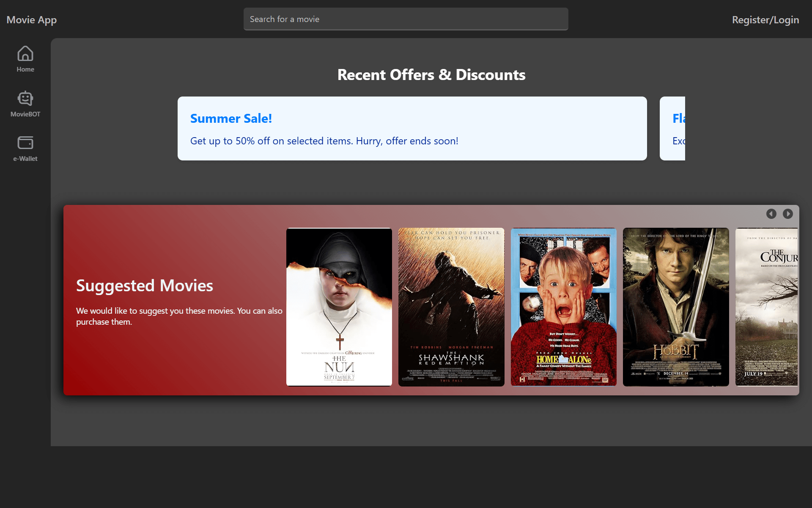812x508 pixels.
Task: Click the 'We would like to suggest' description
Action: click(179, 316)
